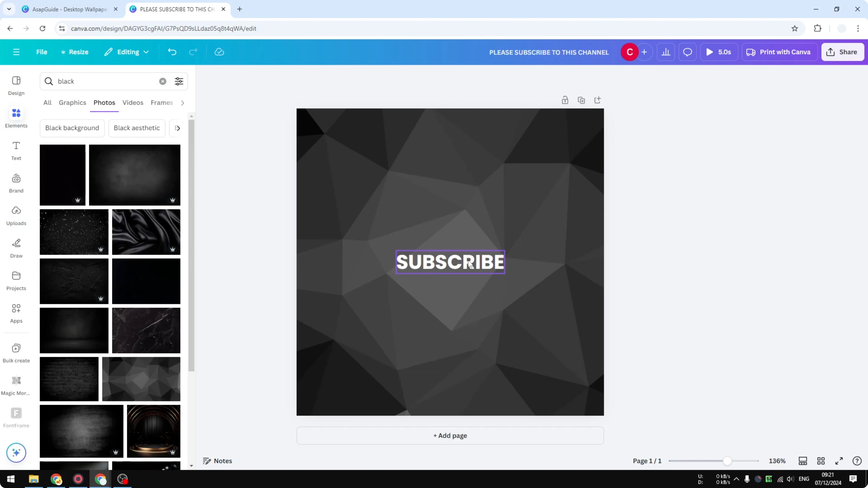Choose the dark brick wall photo
Viewport: 868px width, 488px height.
(x=69, y=379)
